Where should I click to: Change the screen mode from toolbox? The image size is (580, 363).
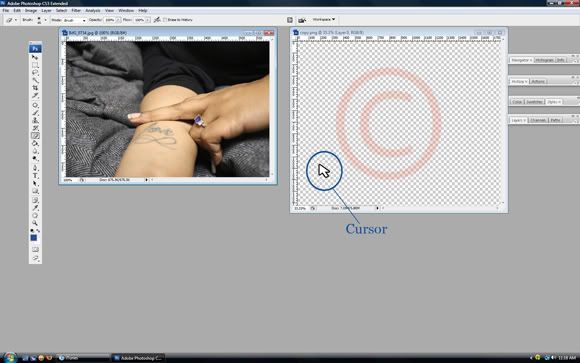pyautogui.click(x=35, y=258)
